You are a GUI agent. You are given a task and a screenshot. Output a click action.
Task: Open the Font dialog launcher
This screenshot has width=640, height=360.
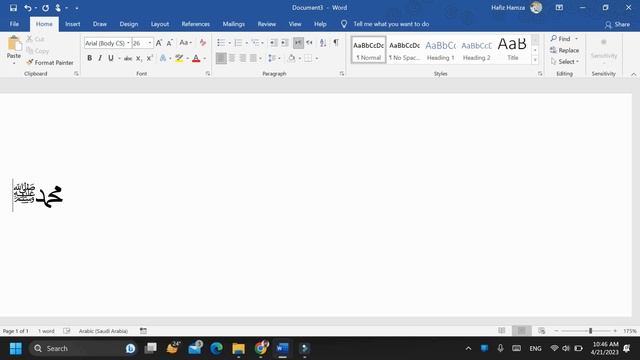[x=208, y=74]
